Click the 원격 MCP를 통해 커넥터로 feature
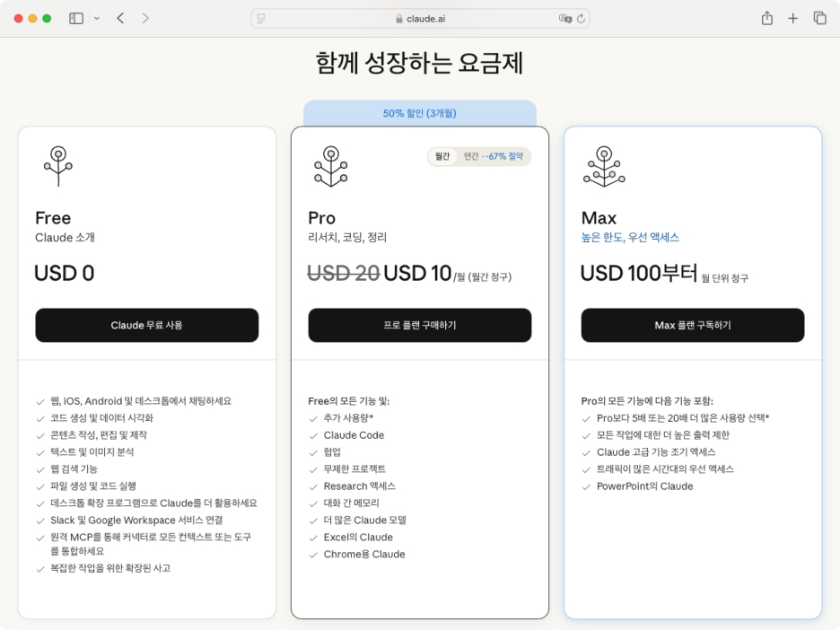Screen dimensions: 840x630 151,544
